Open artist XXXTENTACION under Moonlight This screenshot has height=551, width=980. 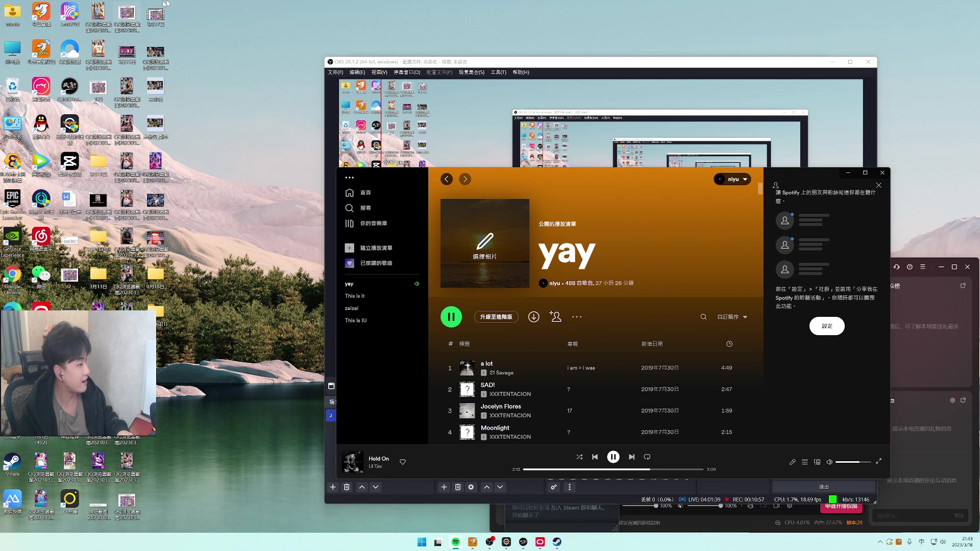click(510, 437)
